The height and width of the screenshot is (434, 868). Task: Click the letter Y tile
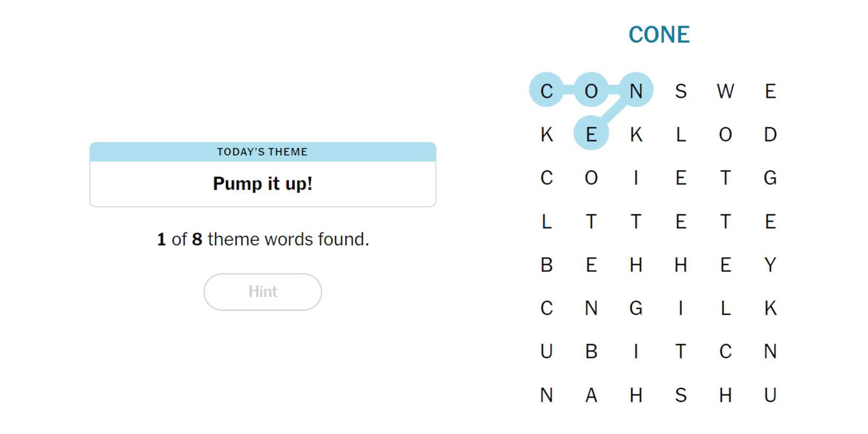(x=770, y=265)
